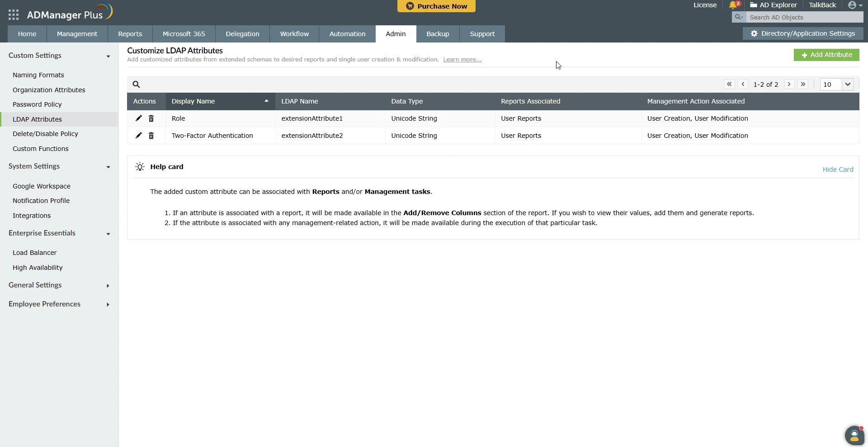Viewport: 868px width, 447px height.
Task: Open the Microsoft 365 tab
Action: [184, 33]
